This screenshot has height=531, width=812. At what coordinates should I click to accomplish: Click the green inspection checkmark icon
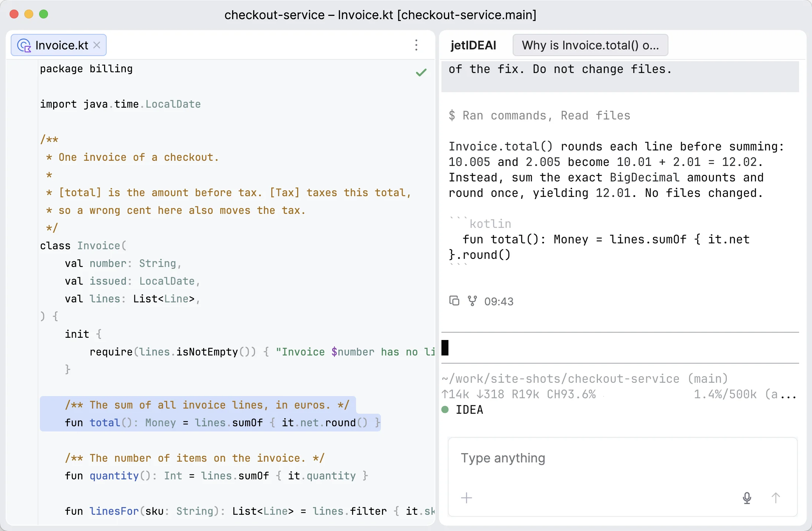point(421,73)
